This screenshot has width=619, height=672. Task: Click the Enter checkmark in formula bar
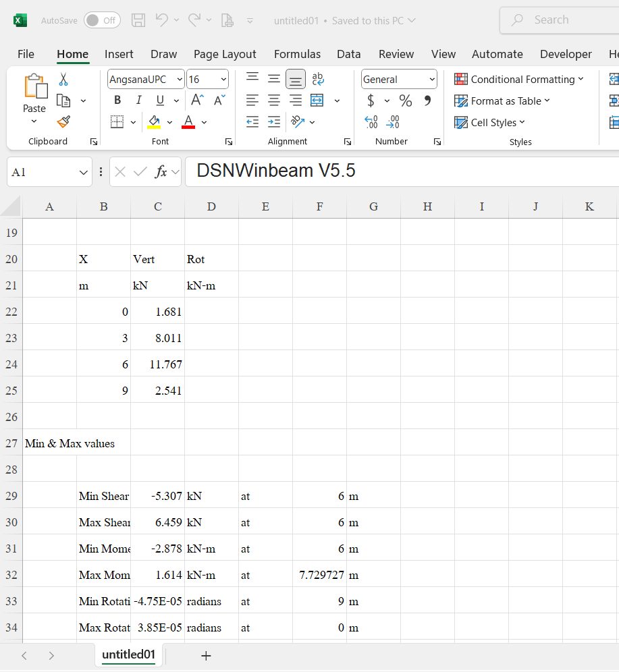[x=140, y=172]
